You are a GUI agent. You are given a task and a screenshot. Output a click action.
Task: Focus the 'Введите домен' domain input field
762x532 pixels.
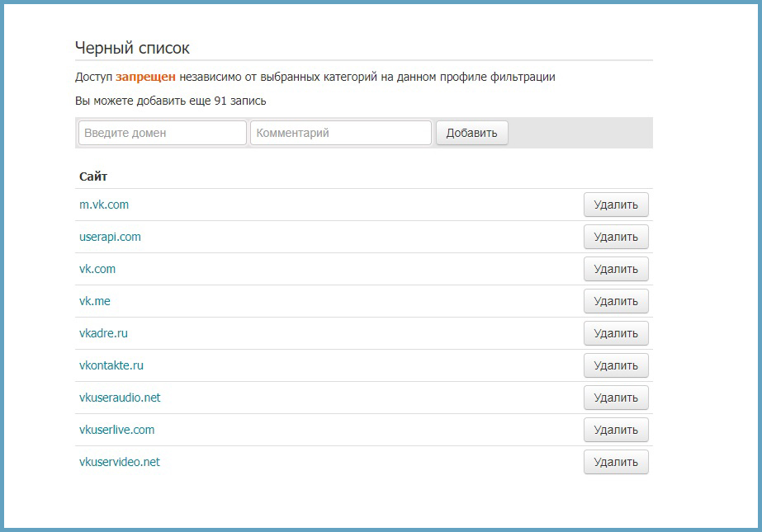coord(163,133)
